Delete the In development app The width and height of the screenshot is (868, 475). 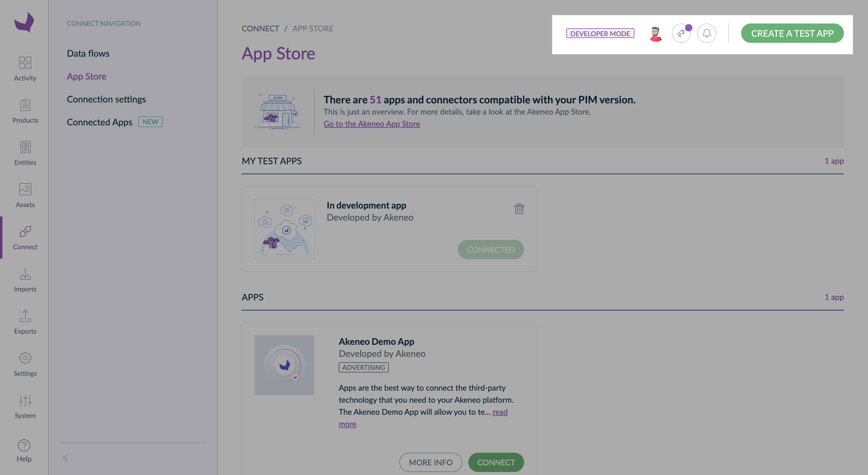pos(519,209)
